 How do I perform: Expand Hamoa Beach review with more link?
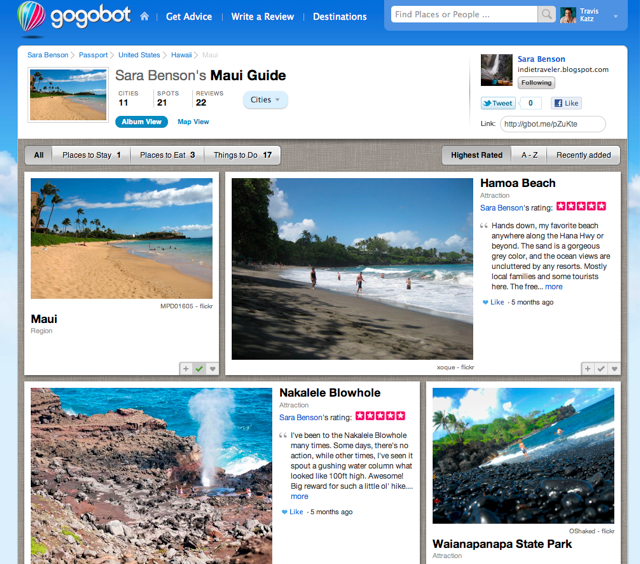553,286
